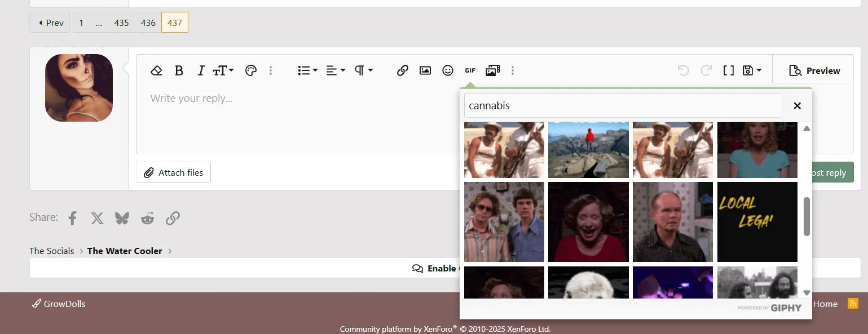Go to page 1

click(81, 23)
